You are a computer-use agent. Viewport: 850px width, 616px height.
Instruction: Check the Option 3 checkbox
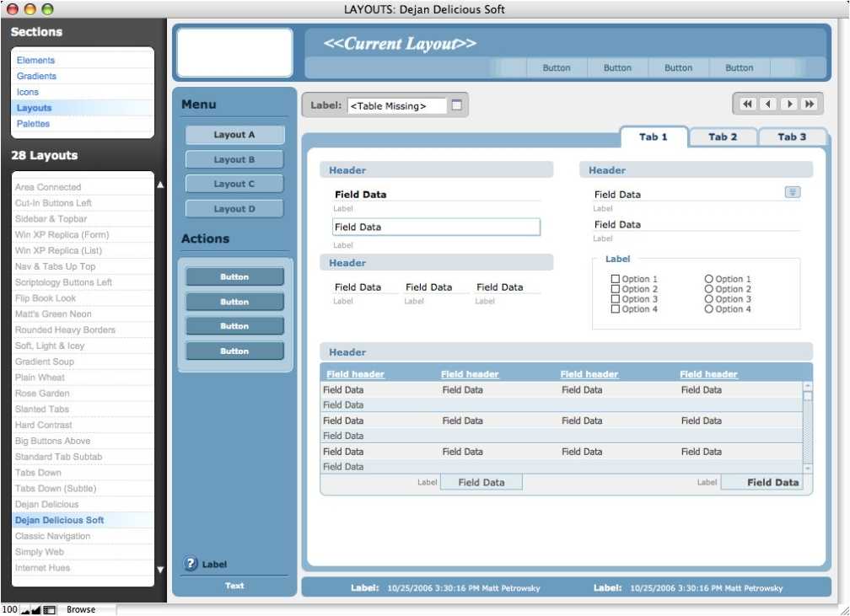coord(616,299)
